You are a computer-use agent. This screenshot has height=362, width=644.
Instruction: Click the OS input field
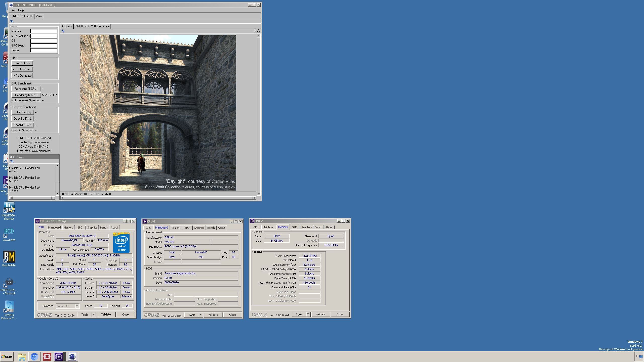click(44, 41)
